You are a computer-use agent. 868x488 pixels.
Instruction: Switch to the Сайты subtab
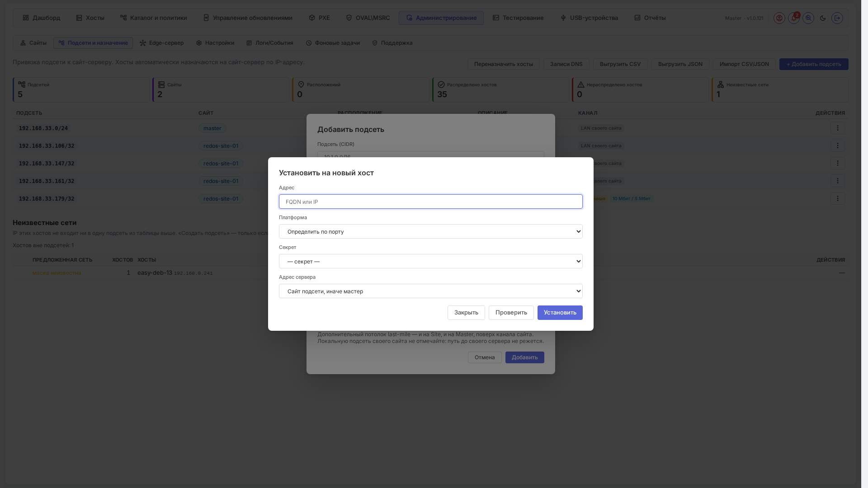(x=33, y=43)
